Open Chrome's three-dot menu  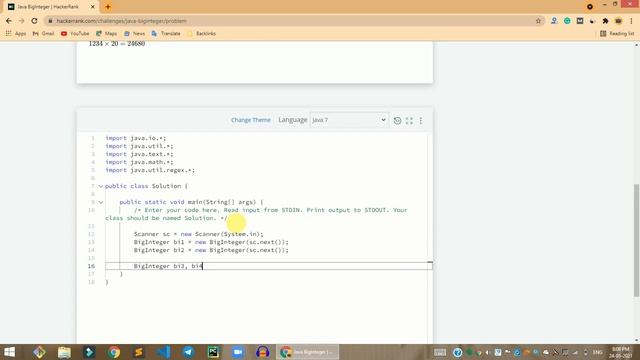pyautogui.click(x=631, y=21)
